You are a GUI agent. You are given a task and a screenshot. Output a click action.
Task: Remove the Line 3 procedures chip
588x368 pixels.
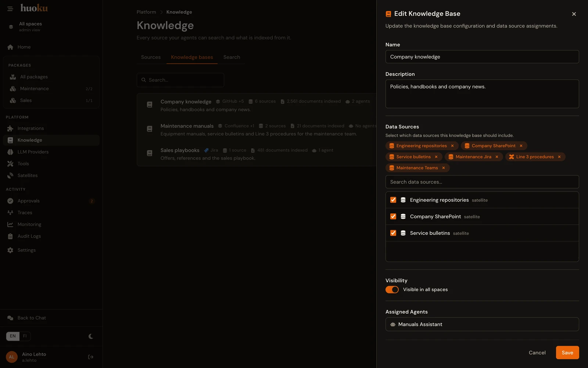pyautogui.click(x=559, y=157)
